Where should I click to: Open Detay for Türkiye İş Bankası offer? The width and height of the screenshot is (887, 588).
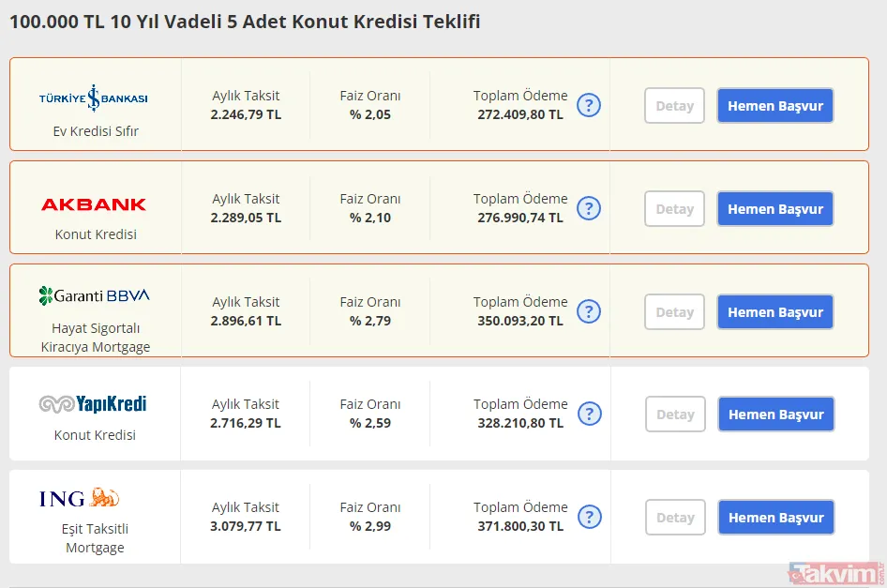coord(674,106)
